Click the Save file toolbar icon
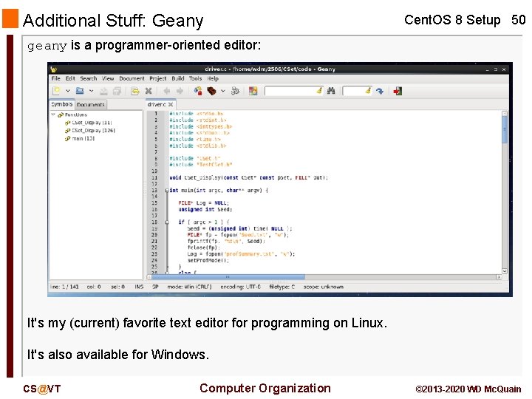 [104, 91]
